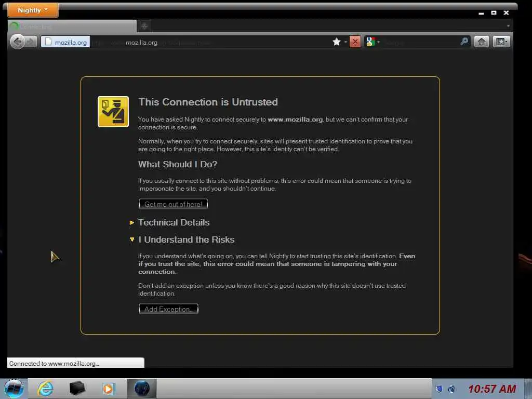This screenshot has width=532, height=399.
Task: Open Windows Media Player from taskbar
Action: [109, 389]
